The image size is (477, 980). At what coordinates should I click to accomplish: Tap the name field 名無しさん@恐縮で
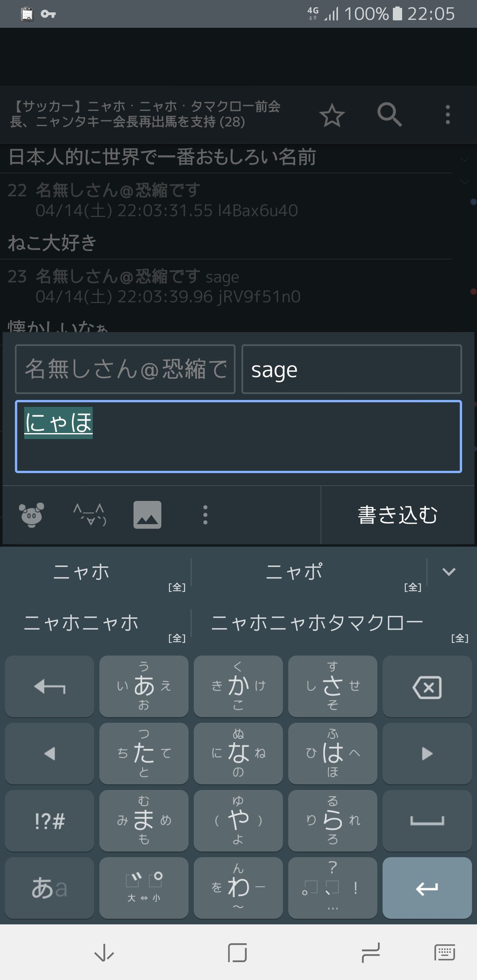point(125,369)
